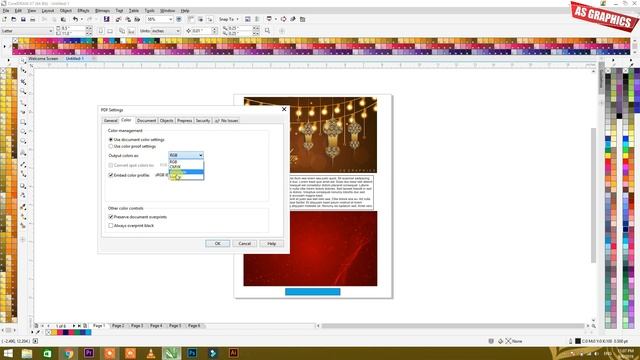Select the Freehand tool in toolbox

[23, 102]
